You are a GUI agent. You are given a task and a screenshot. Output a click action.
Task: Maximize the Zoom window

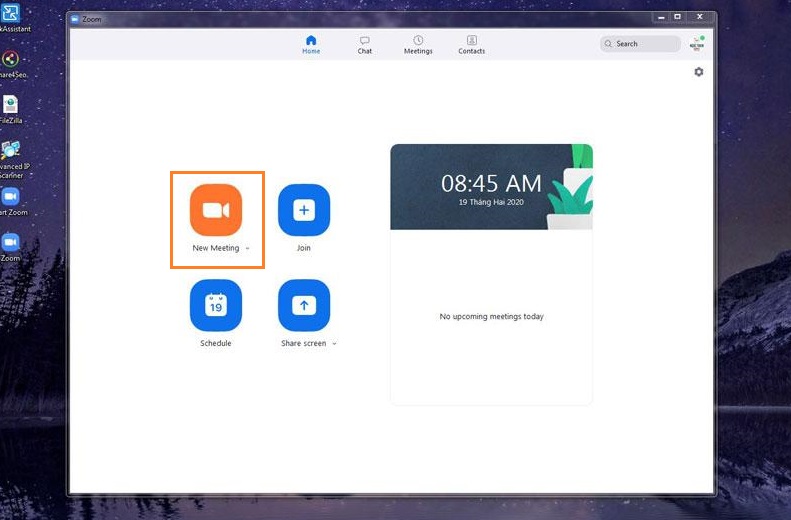pyautogui.click(x=677, y=17)
